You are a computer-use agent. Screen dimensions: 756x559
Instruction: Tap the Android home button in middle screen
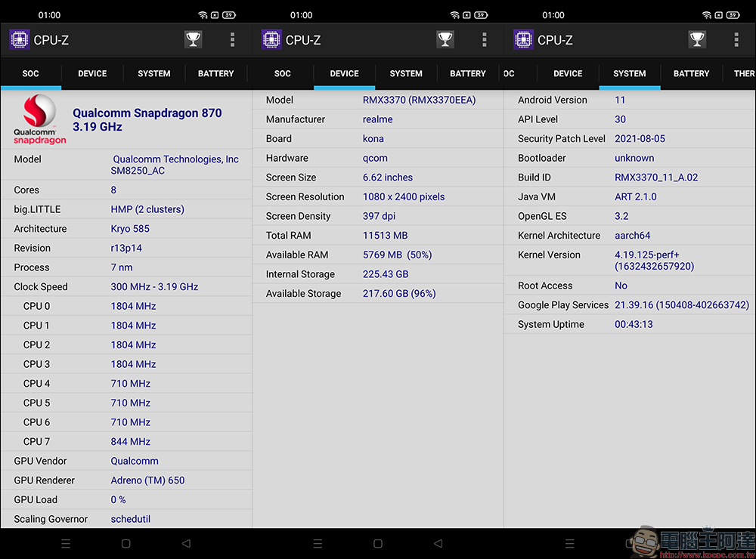[378, 544]
